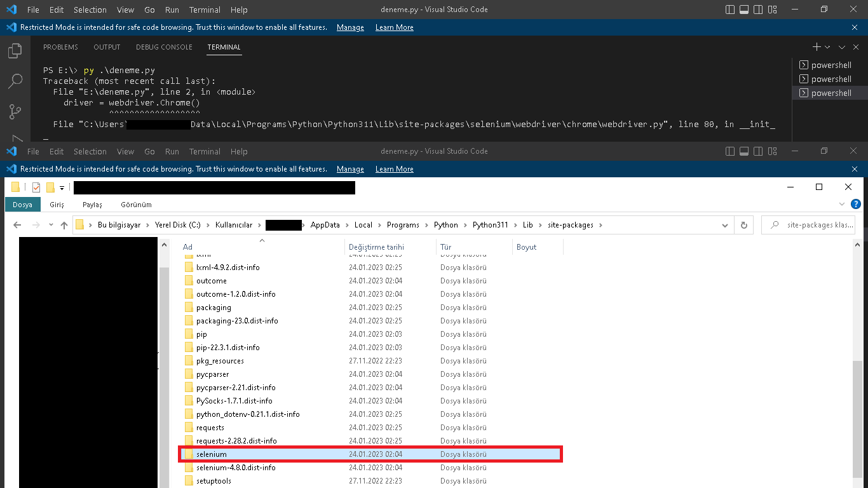Open Customize Layout in lower VS Code window
868x488 pixels.
(773, 151)
